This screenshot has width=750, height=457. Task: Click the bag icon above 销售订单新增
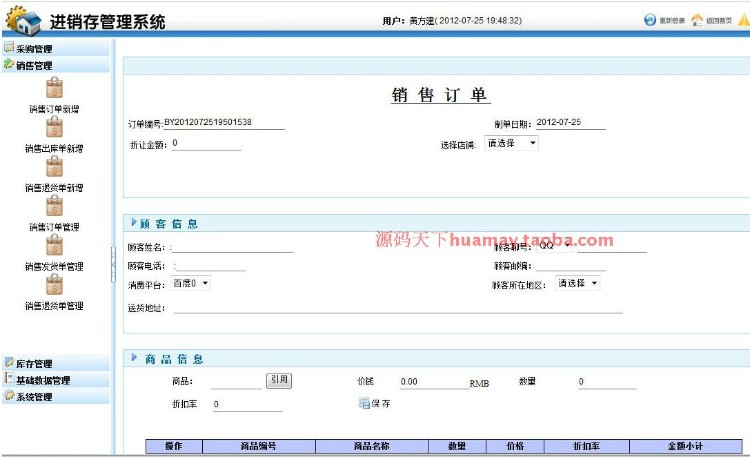54,88
